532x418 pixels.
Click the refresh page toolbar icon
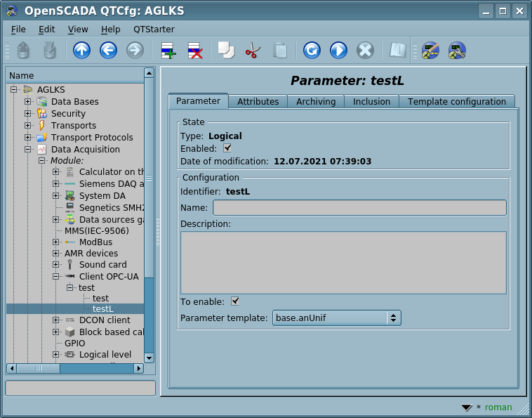312,51
